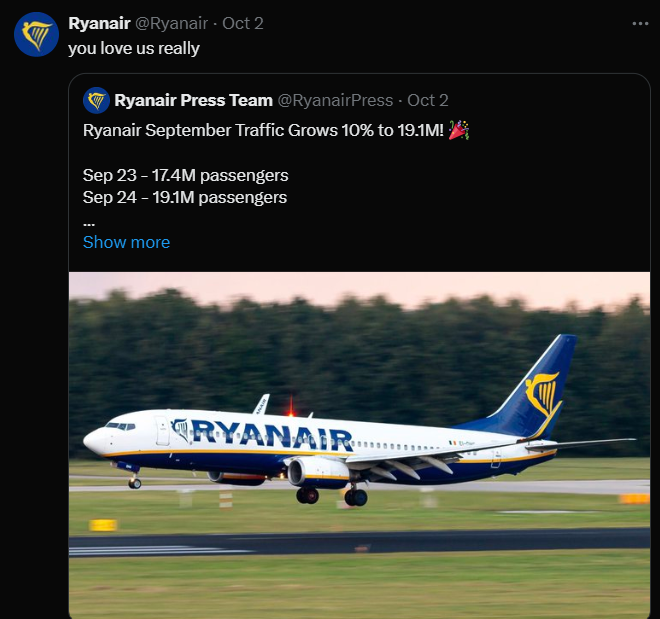Click the quoted tweet's Oct 2 date

(428, 100)
